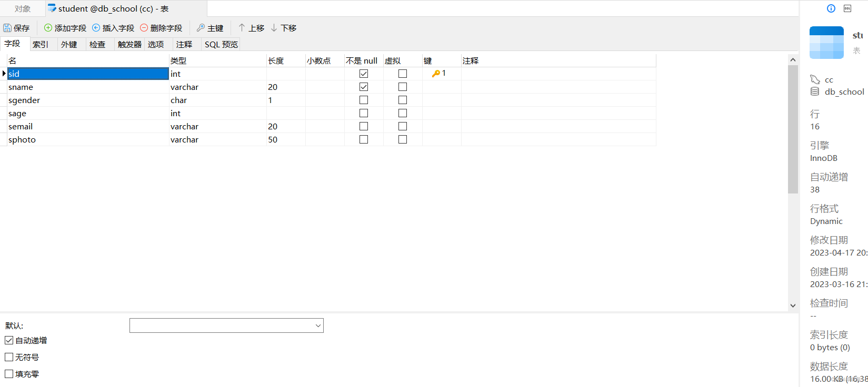
Task: Click the vertical scrollbar thumb
Action: [793, 129]
